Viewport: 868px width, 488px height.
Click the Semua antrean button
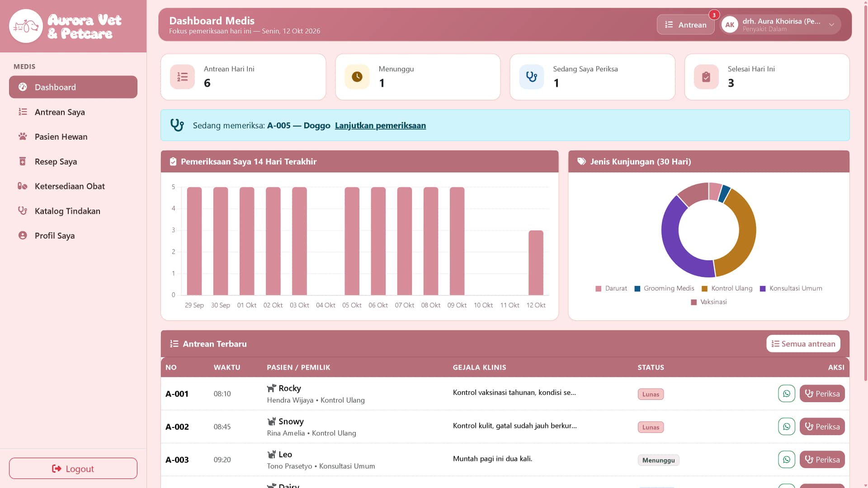pyautogui.click(x=803, y=344)
